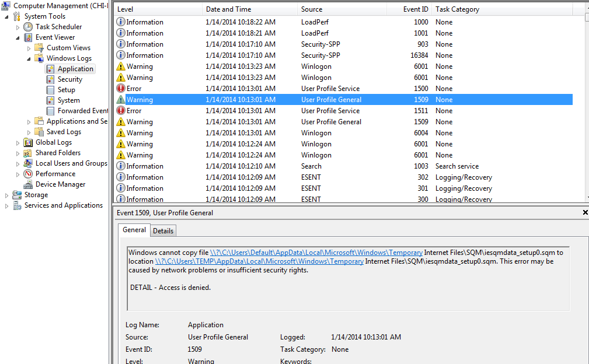Click the Device Manager icon
Viewport: 589px width, 364px height.
(x=28, y=184)
